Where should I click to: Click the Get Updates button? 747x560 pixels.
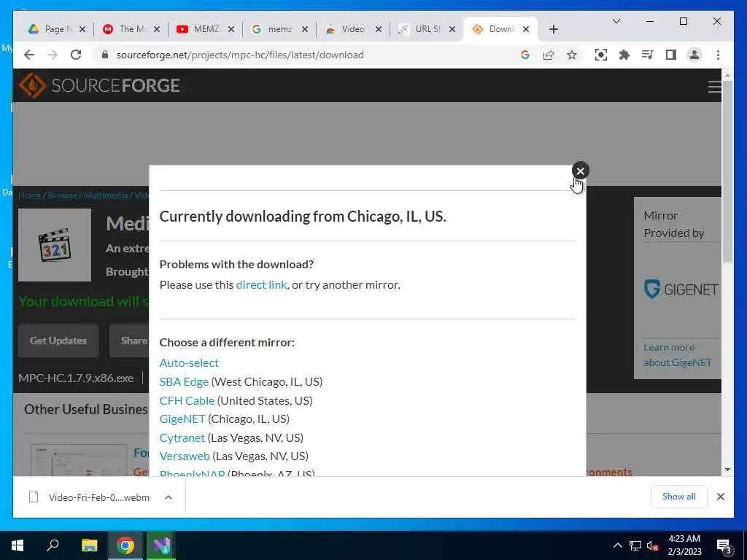click(58, 341)
